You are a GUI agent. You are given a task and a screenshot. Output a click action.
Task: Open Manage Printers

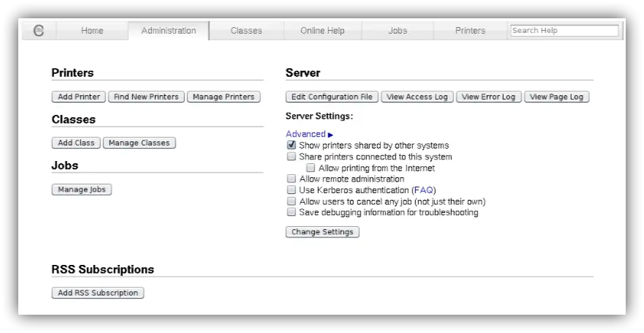224,97
